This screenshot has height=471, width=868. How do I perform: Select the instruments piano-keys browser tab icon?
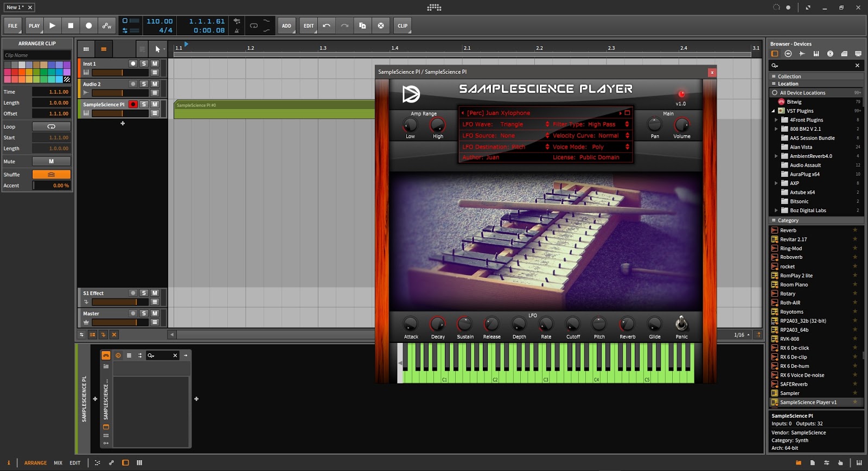tap(816, 54)
